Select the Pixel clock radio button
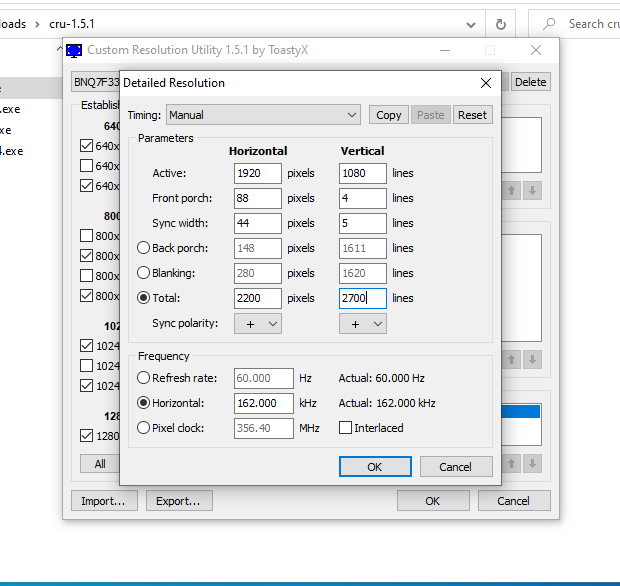Image resolution: width=620 pixels, height=586 pixels. point(144,428)
